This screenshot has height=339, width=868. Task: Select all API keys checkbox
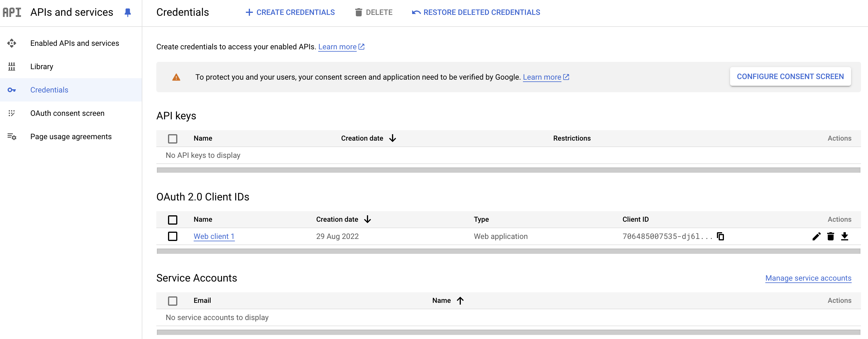[173, 139]
